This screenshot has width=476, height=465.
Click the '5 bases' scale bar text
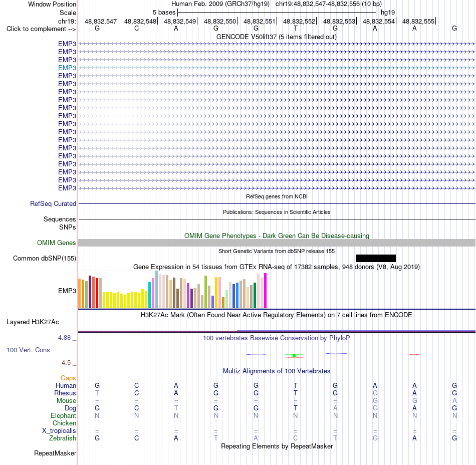[164, 13]
